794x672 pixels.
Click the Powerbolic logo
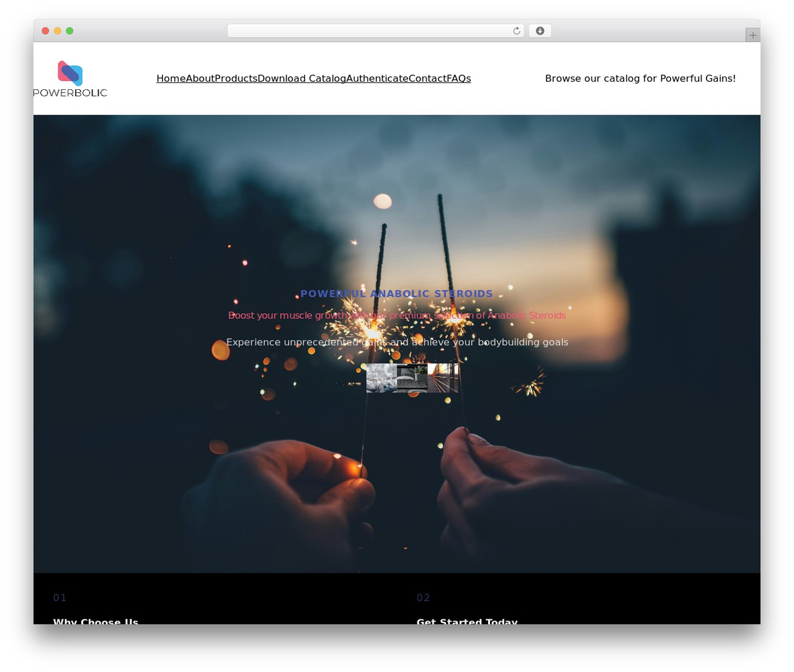(70, 79)
